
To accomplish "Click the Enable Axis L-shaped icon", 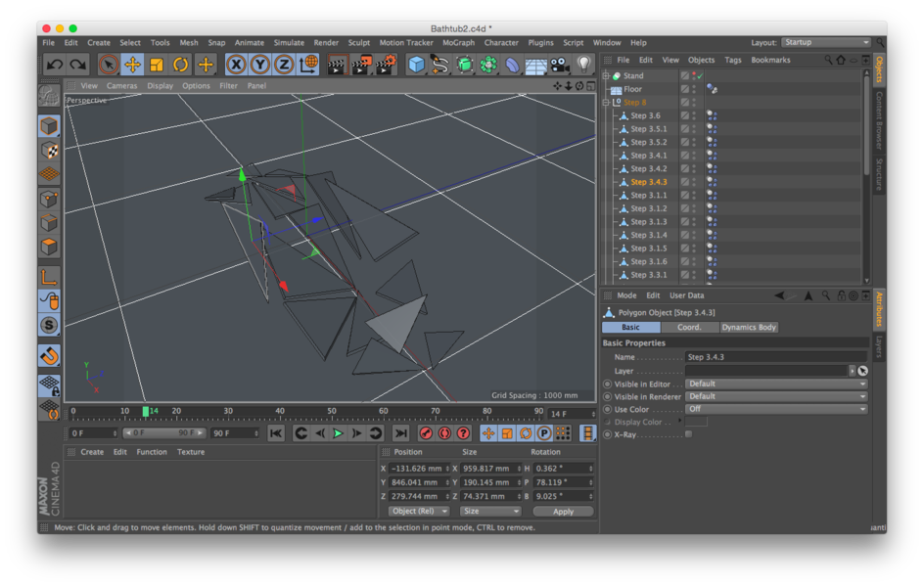I will [x=50, y=276].
